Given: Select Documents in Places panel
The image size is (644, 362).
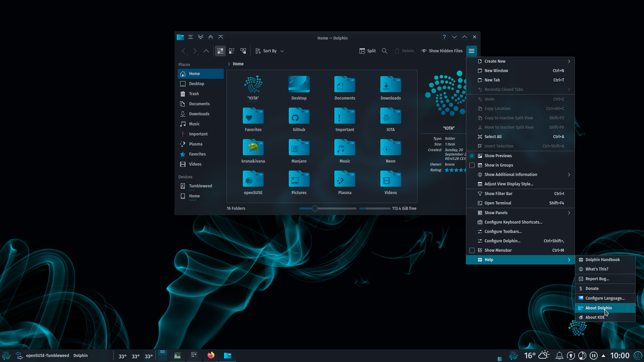Looking at the screenshot, I should click(x=201, y=104).
